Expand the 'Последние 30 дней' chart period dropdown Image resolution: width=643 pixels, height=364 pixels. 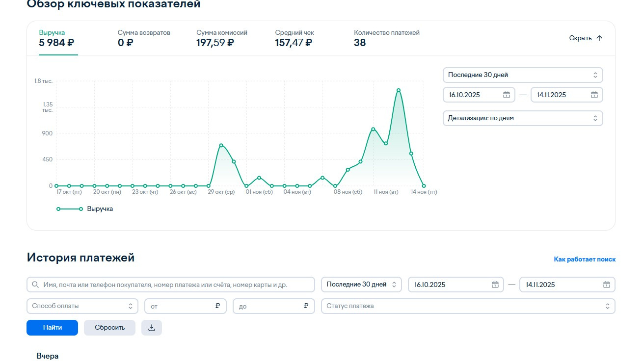click(x=523, y=75)
